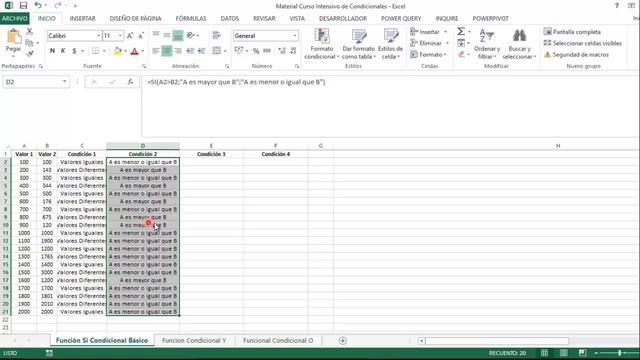This screenshot has width=640, height=360.
Task: Click Seguridad de macros button
Action: coord(576,54)
